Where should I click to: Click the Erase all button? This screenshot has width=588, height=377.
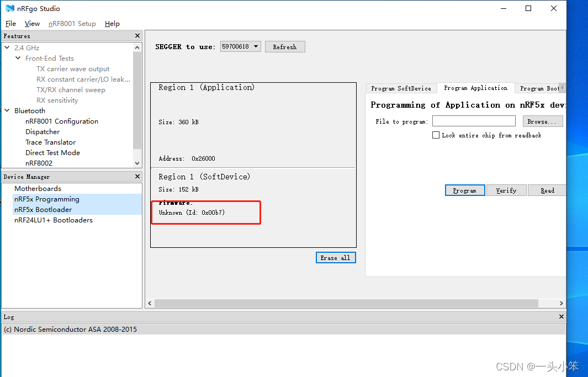pyautogui.click(x=336, y=258)
